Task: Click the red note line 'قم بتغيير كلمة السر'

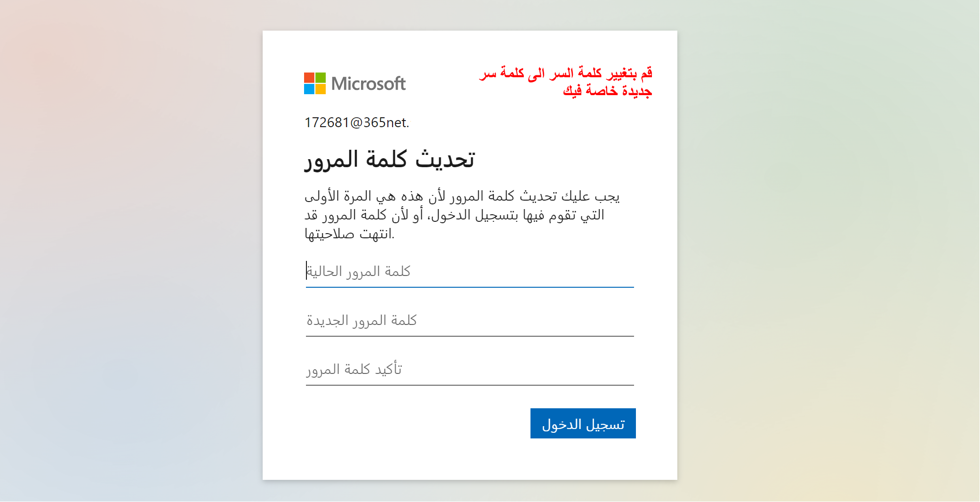Action: point(566,73)
